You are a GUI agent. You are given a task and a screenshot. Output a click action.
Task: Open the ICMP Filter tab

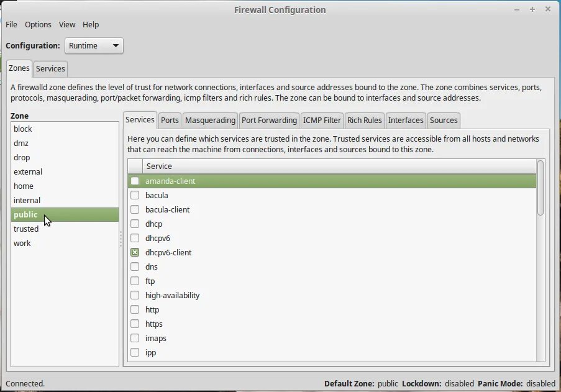322,120
